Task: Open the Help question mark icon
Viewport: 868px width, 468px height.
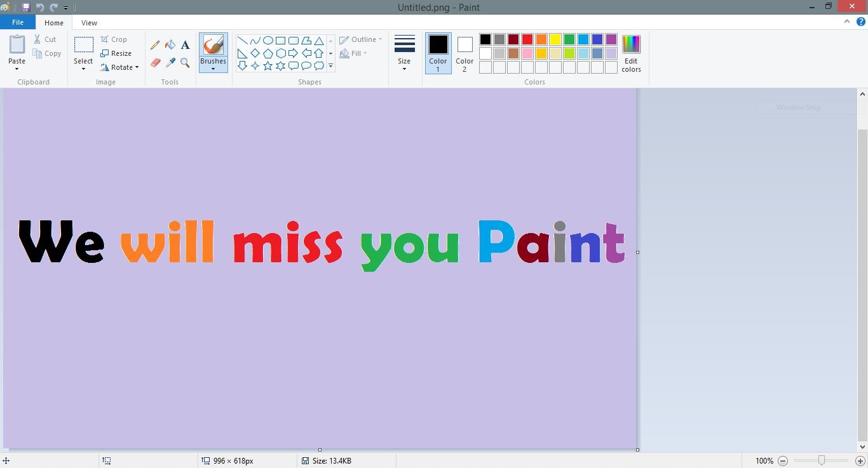Action: tap(861, 22)
